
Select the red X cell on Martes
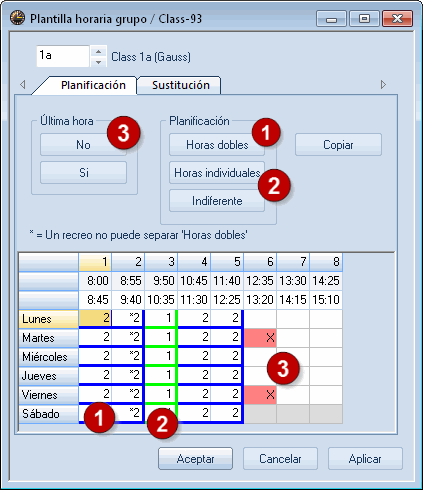[x=260, y=338]
